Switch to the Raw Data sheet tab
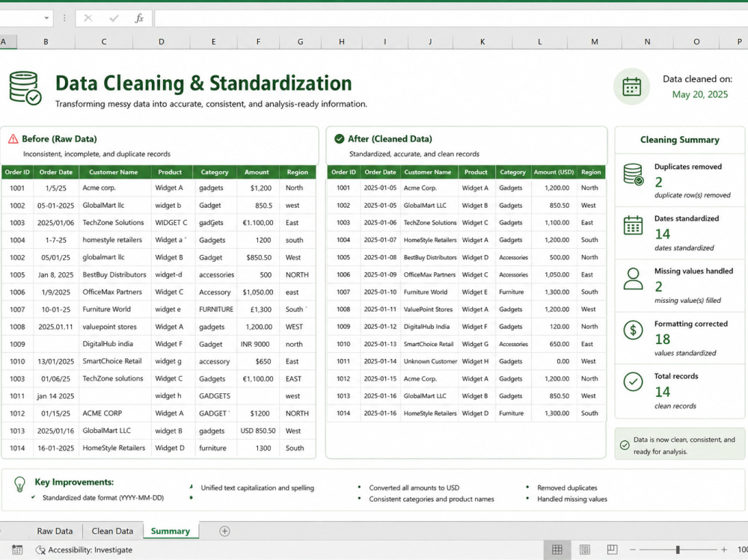 pos(55,531)
